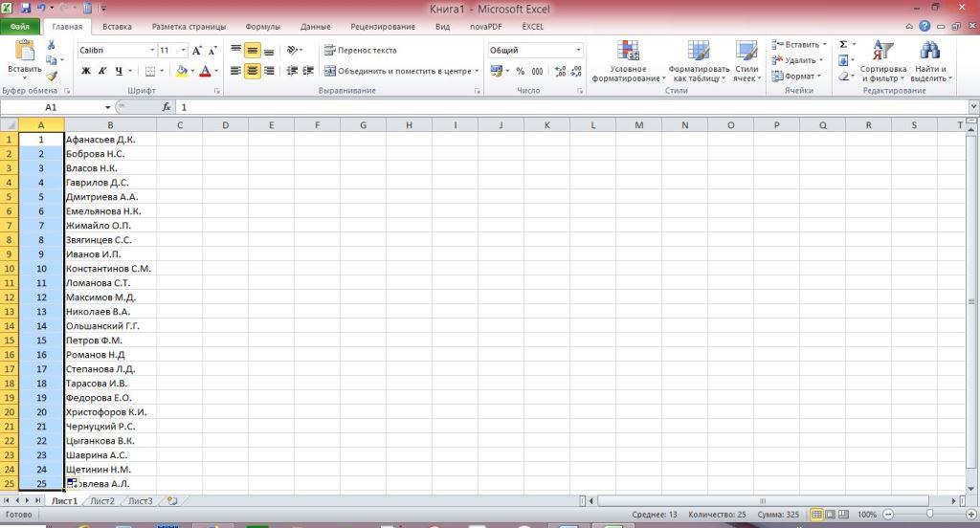The height and width of the screenshot is (528, 980).
Task: Click Вставить cells button in Ячейки group
Action: (799, 44)
